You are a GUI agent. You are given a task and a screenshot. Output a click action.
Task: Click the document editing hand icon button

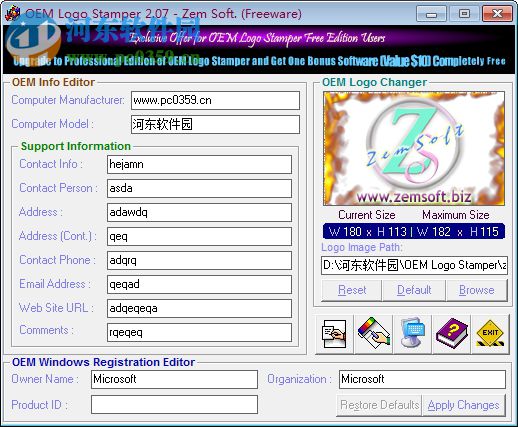(334, 334)
